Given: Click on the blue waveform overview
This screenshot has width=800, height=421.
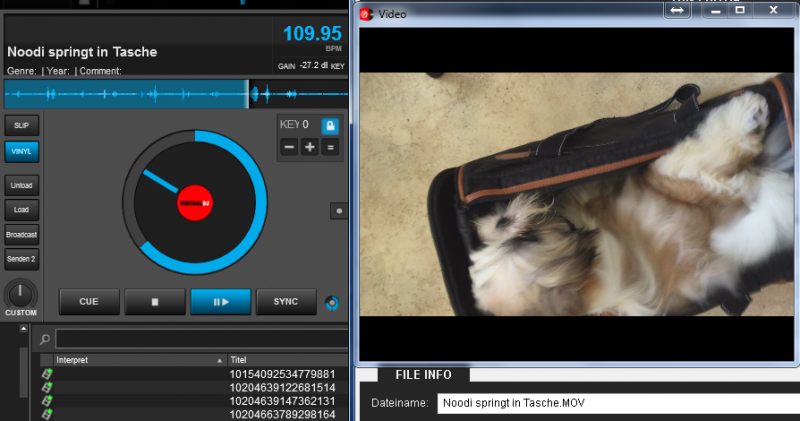Looking at the screenshot, I should point(176,94).
